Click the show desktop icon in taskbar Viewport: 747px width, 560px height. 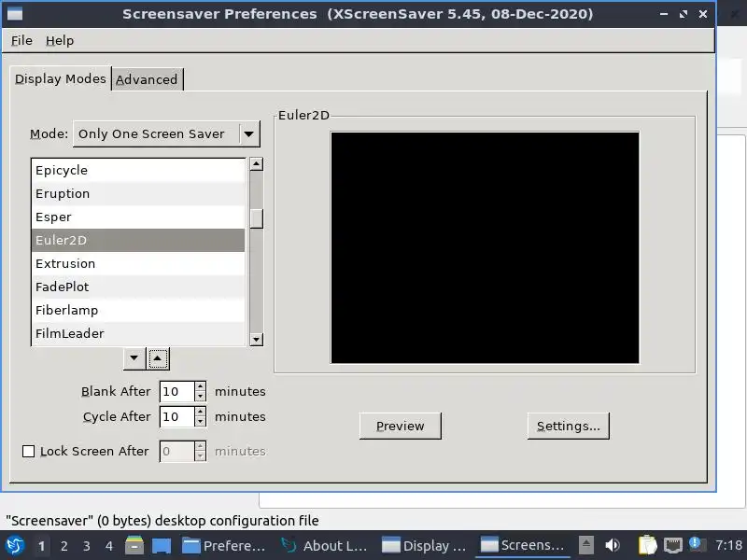[x=162, y=546]
